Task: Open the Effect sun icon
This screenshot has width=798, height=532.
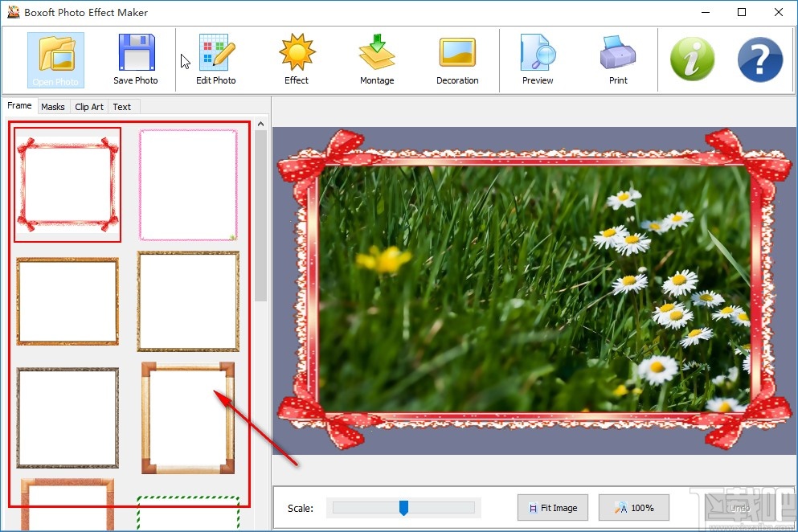Action: 297,52
